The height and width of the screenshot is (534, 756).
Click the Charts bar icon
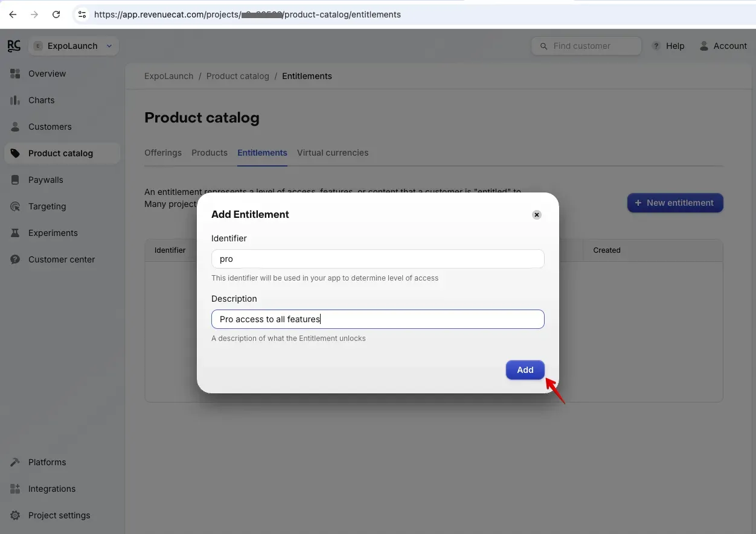15,100
